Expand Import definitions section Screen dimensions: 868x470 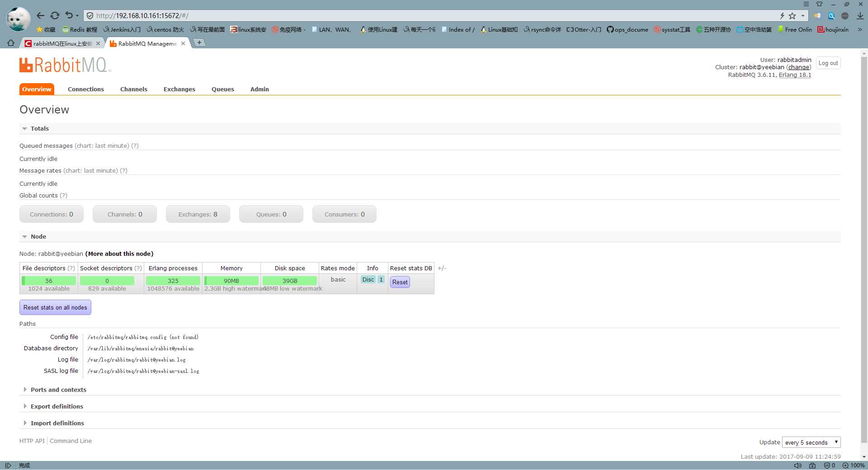tap(57, 423)
